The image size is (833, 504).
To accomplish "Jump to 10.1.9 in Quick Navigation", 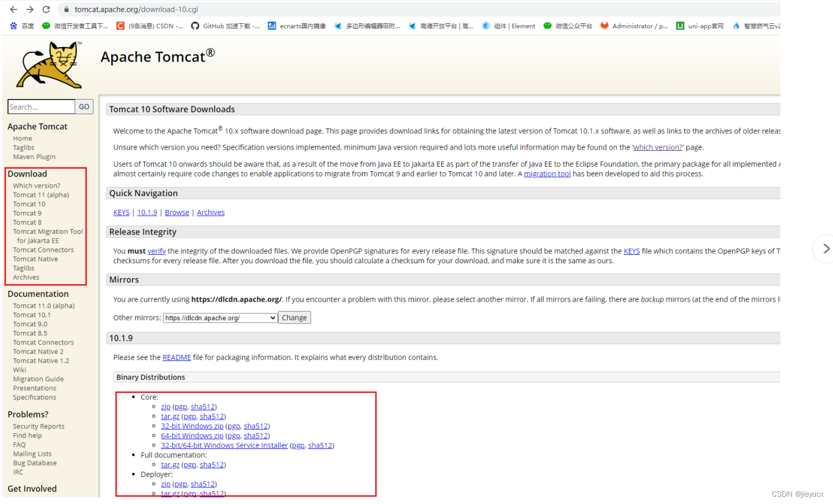I will pos(147,213).
